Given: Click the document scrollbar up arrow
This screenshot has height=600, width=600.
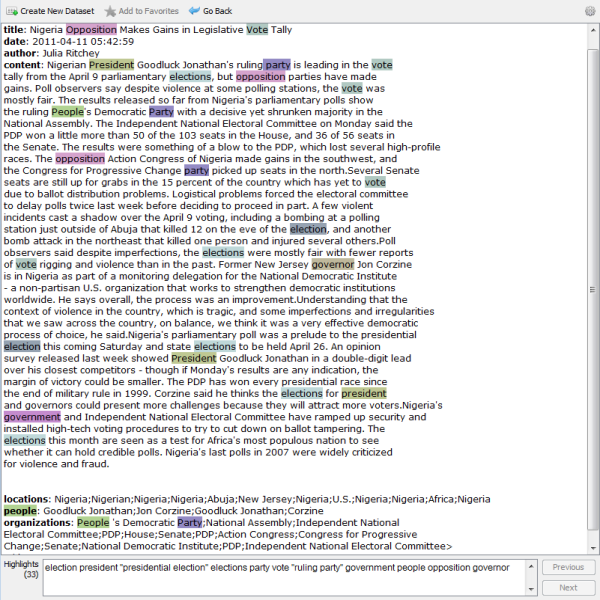Looking at the screenshot, I should [x=593, y=30].
